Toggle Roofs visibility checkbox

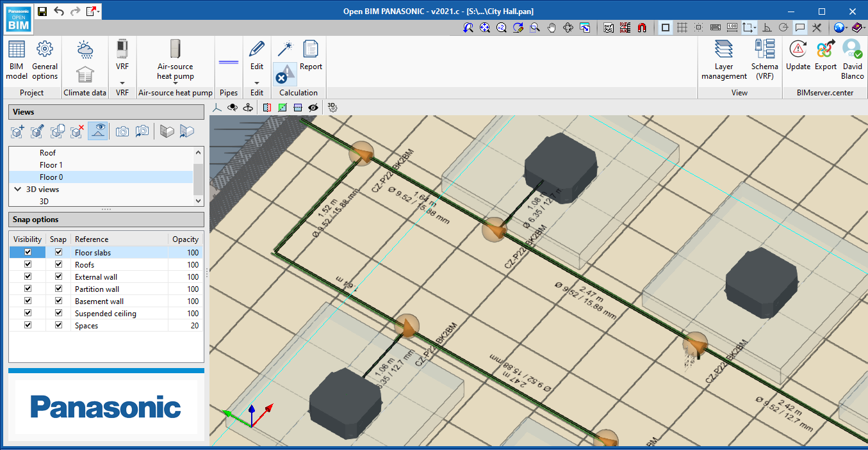point(28,264)
